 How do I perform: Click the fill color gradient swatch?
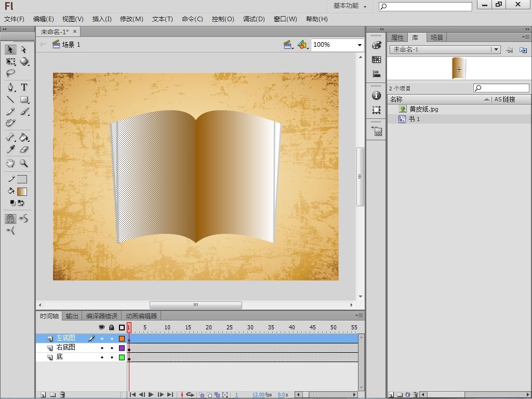point(22,191)
